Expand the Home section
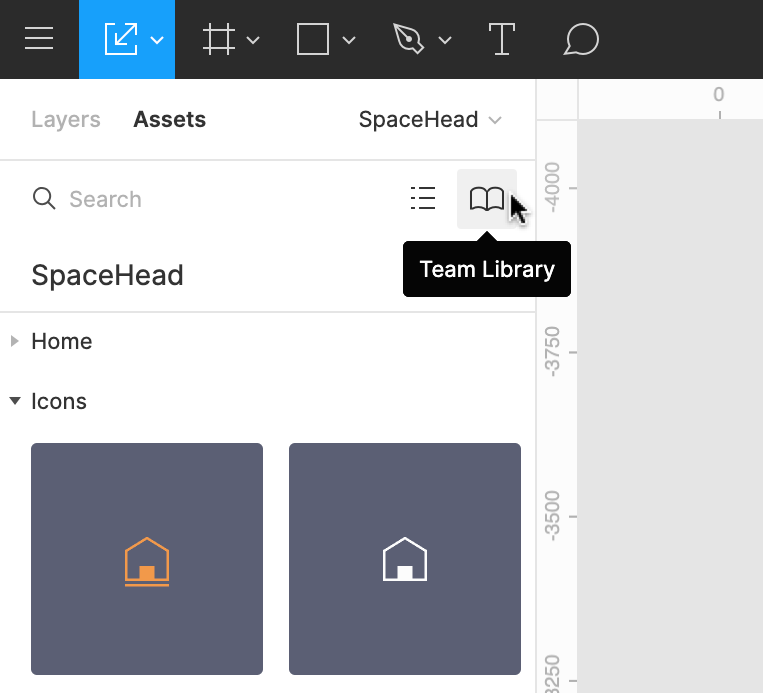Screen dimensions: 763x693 pos(15,342)
